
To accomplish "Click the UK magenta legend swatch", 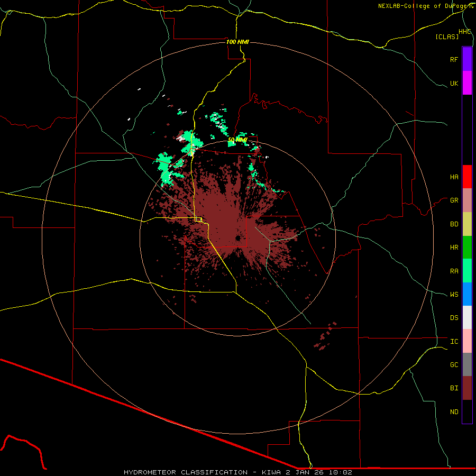I will coord(467,83).
